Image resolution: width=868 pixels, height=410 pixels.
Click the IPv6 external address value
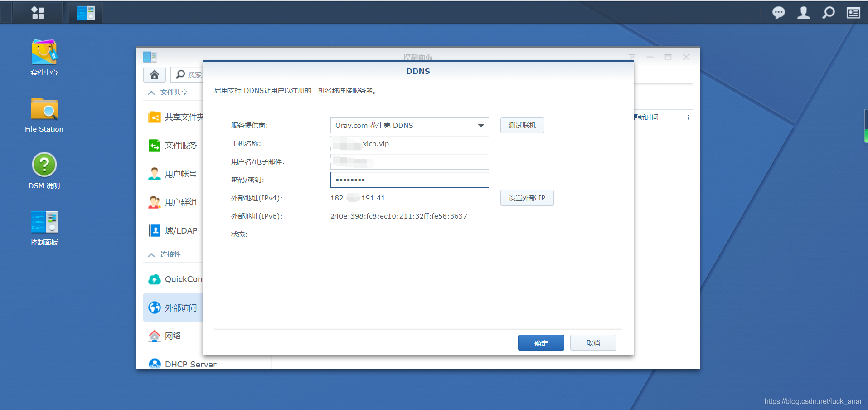[399, 216]
